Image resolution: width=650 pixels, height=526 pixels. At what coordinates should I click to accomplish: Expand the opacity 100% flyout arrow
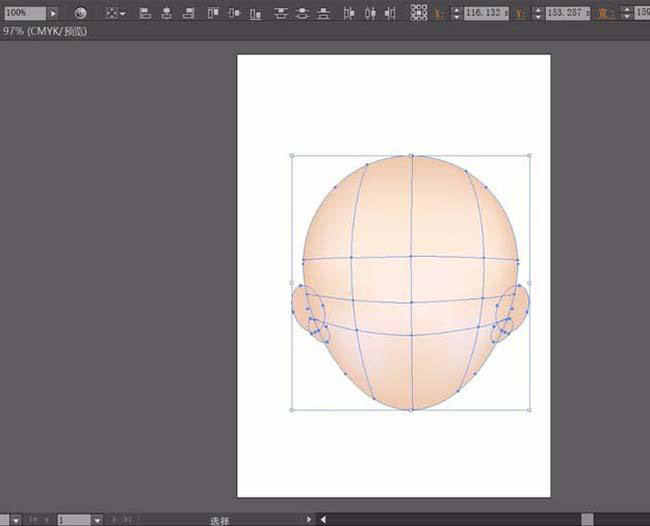pyautogui.click(x=53, y=13)
